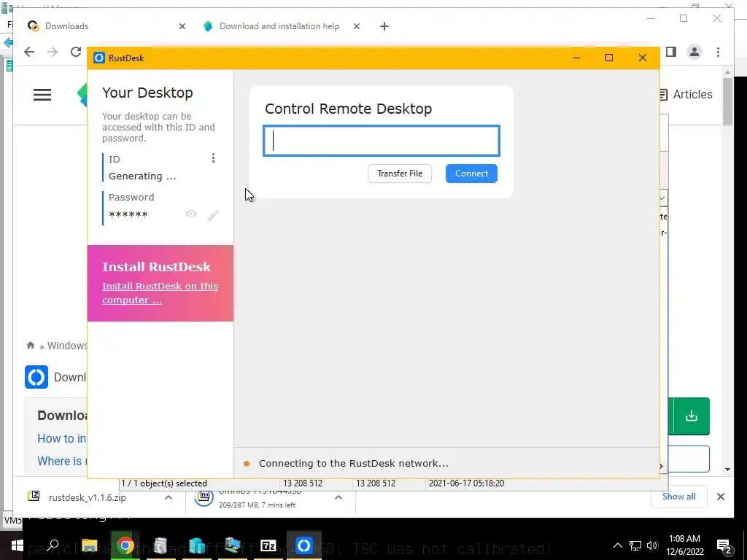Expand options for the ISO download item
This screenshot has width=747, height=560.
pos(338,497)
